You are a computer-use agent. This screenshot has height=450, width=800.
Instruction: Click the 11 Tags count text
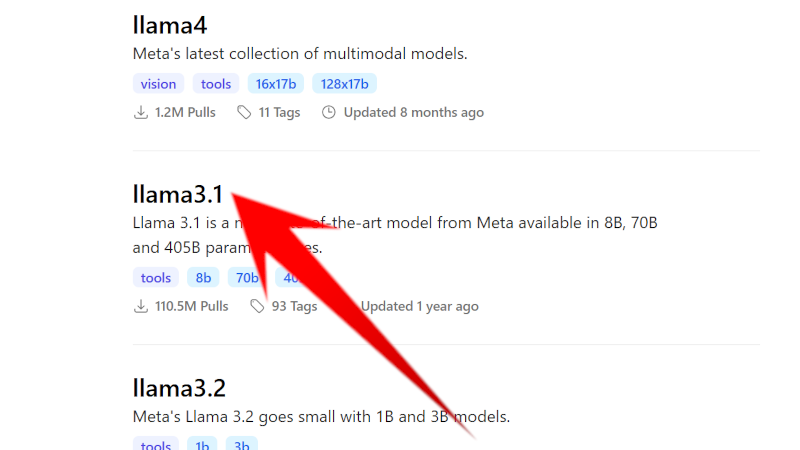[x=279, y=113]
